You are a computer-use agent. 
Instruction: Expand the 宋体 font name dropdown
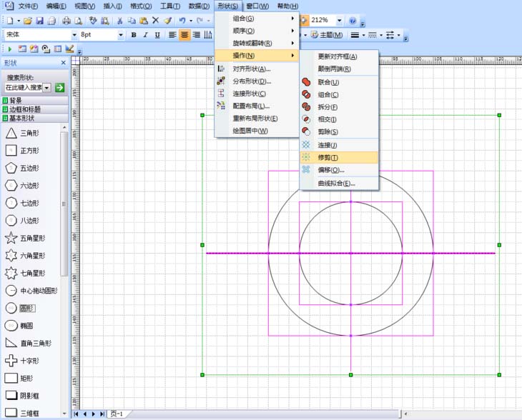click(74, 34)
